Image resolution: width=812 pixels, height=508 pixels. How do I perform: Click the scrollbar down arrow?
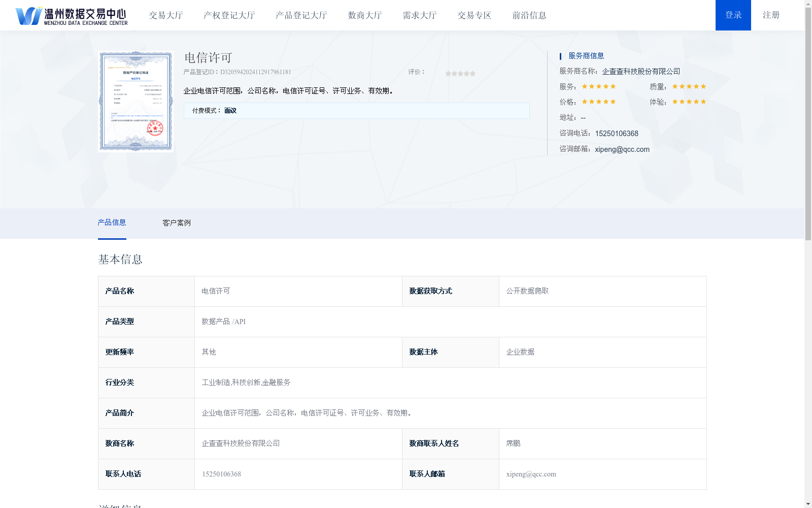808,504
